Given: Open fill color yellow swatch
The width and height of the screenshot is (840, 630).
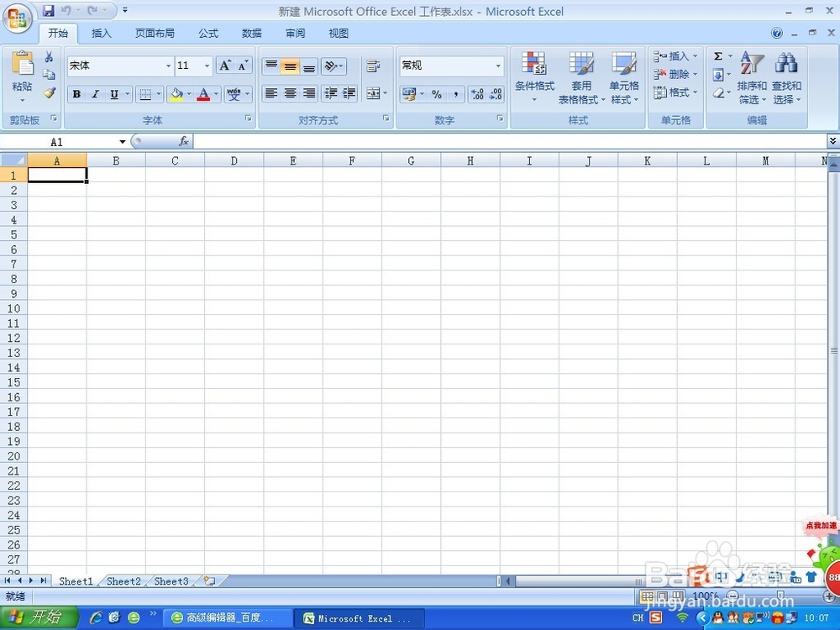Looking at the screenshot, I should pyautogui.click(x=176, y=94).
